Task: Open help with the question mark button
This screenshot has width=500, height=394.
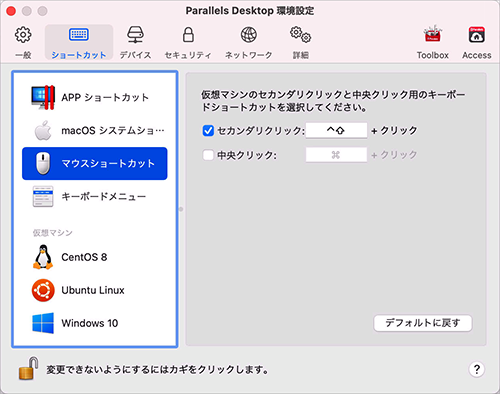Action: 477,369
